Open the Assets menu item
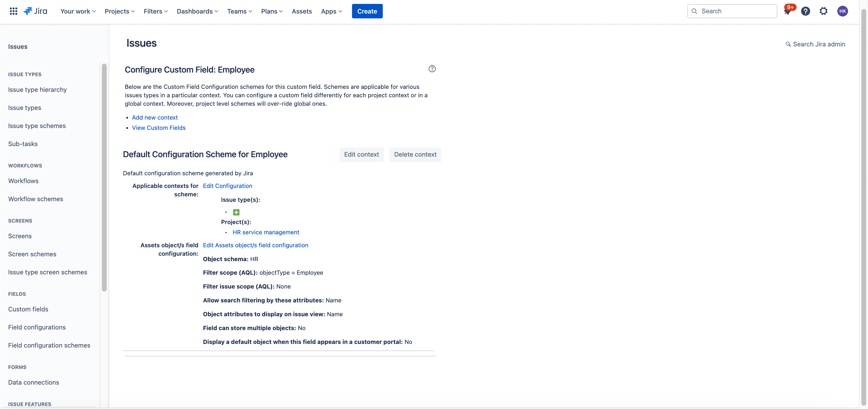868x409 pixels. tap(302, 11)
